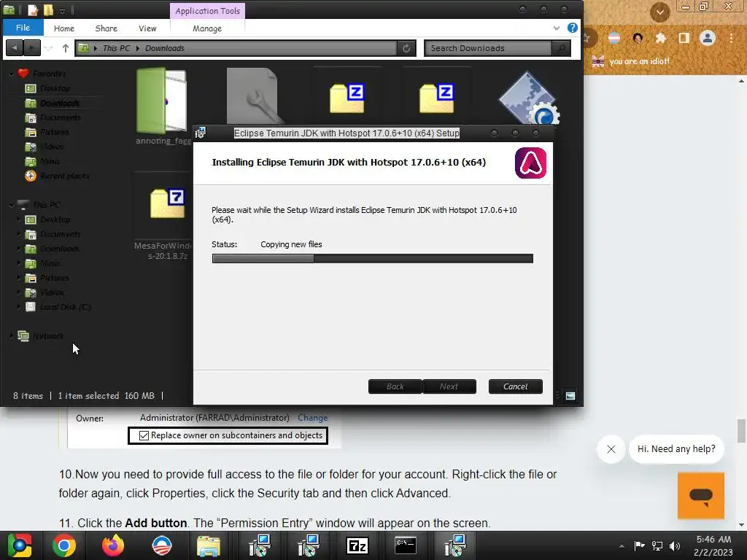Click the Change link next to Owner

pyautogui.click(x=312, y=418)
